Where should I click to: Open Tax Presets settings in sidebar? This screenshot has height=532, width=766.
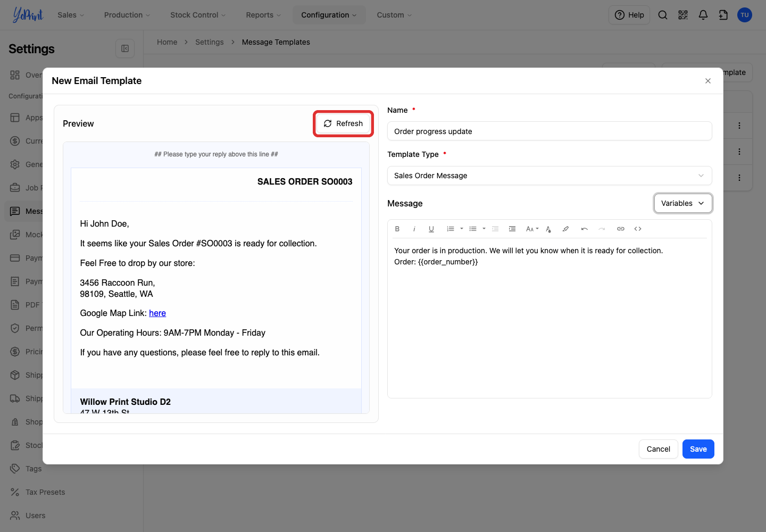tap(45, 492)
